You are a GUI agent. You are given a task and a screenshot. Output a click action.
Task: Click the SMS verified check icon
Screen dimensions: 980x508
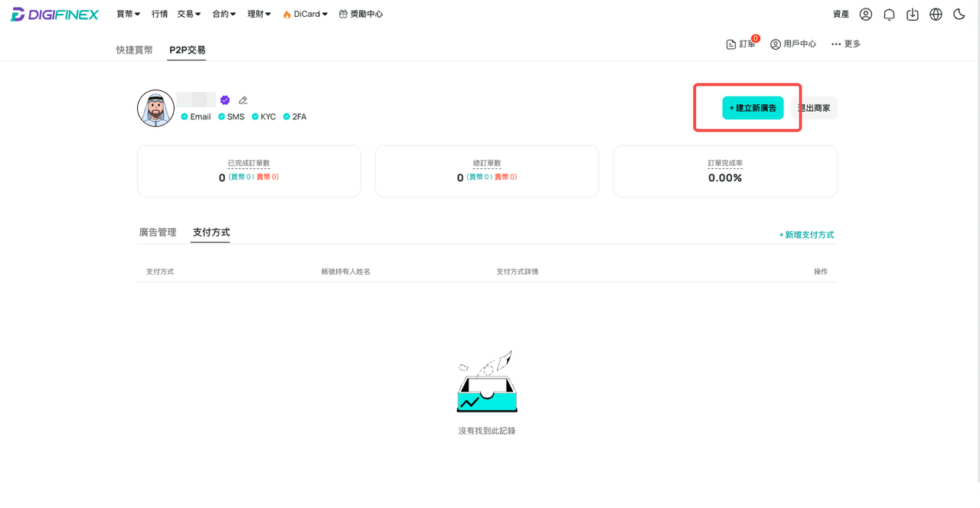(x=221, y=117)
